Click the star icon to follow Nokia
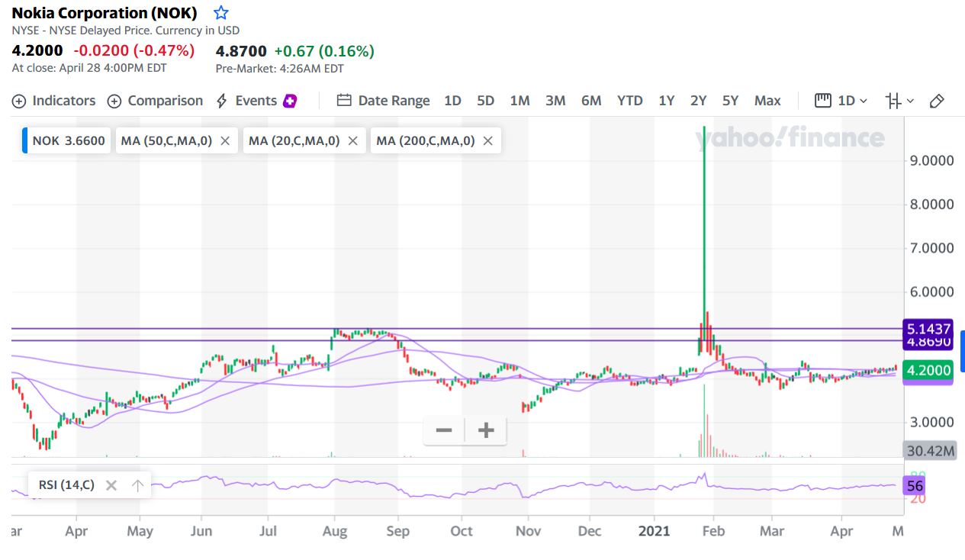Screen dimensions: 965x560 221,13
